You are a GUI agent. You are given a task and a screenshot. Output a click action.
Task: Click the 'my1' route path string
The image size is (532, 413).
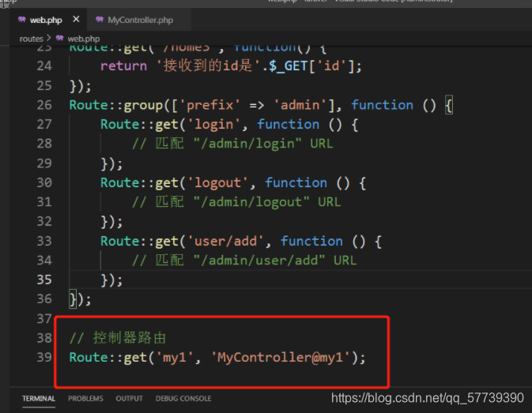pyautogui.click(x=175, y=357)
